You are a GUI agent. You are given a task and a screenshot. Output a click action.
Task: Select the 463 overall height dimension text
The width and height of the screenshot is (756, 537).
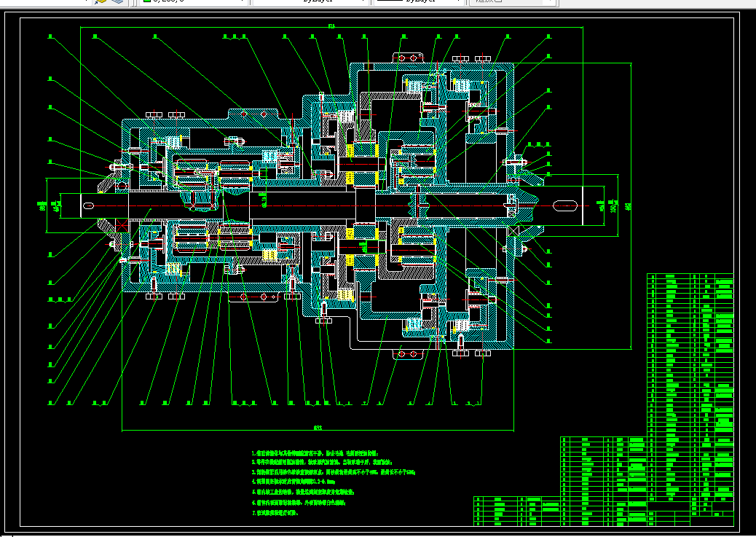pos(628,206)
